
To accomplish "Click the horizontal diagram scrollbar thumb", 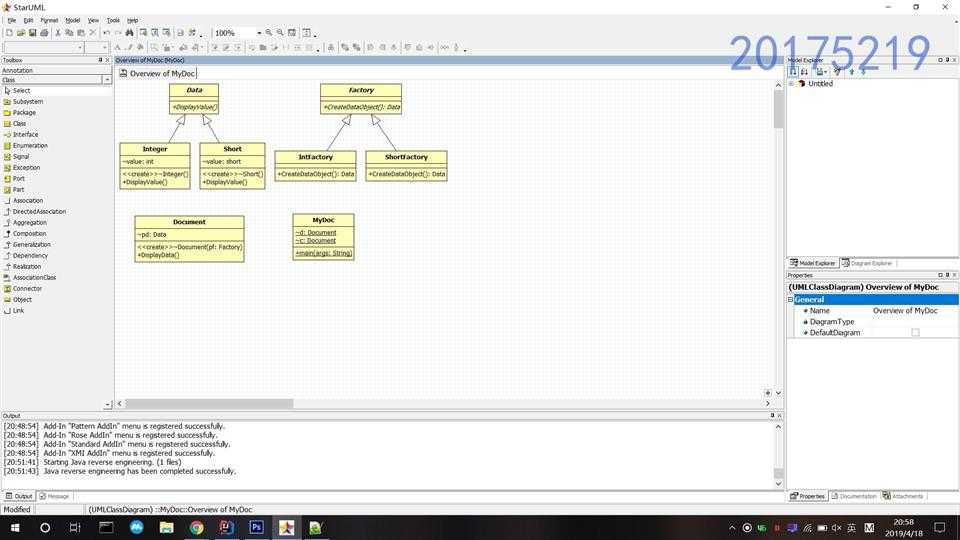I will [x=209, y=404].
